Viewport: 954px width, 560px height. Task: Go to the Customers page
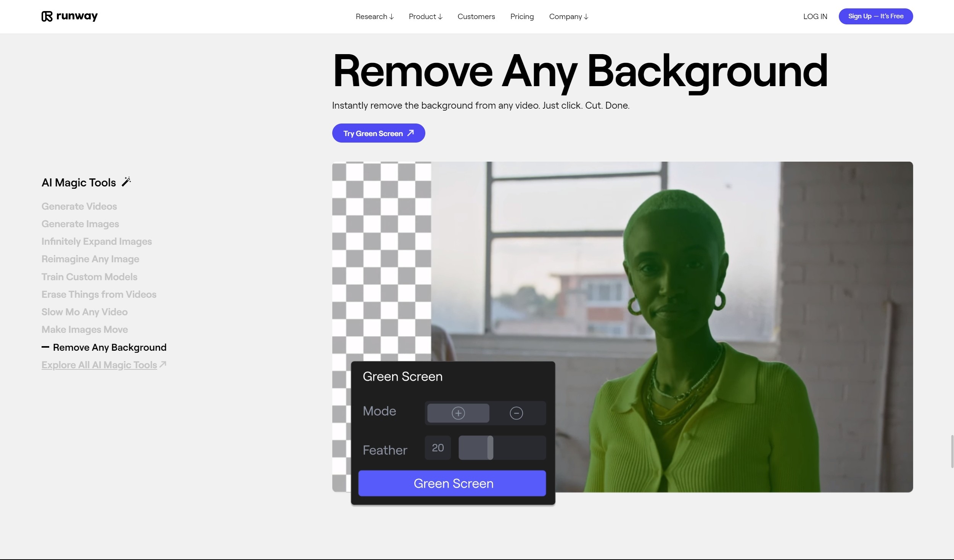point(476,16)
